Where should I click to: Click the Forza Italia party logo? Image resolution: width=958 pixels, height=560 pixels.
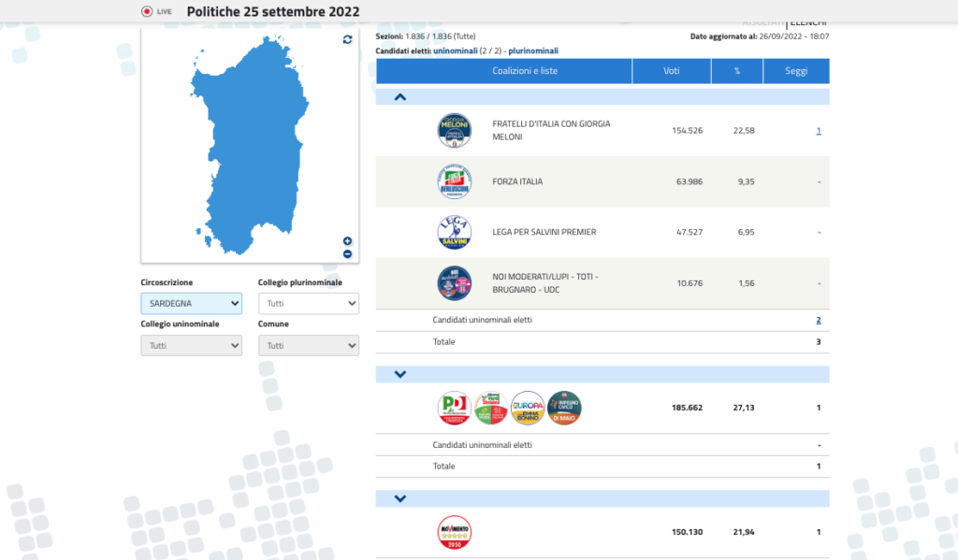tap(454, 181)
